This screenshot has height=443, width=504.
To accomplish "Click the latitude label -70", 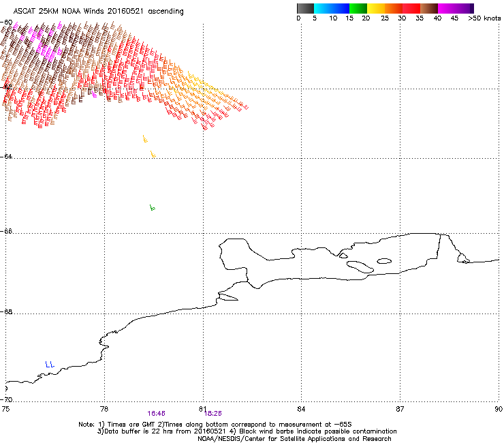I will (6, 399).
